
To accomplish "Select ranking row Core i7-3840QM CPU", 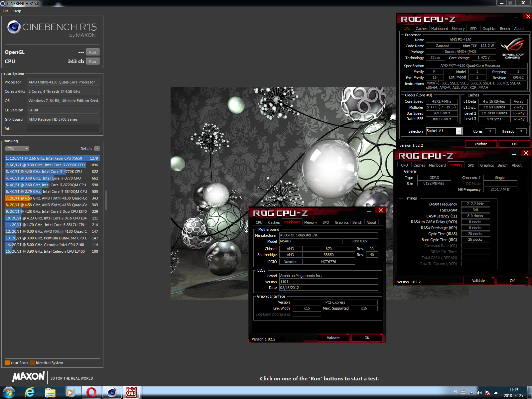I will [52, 192].
